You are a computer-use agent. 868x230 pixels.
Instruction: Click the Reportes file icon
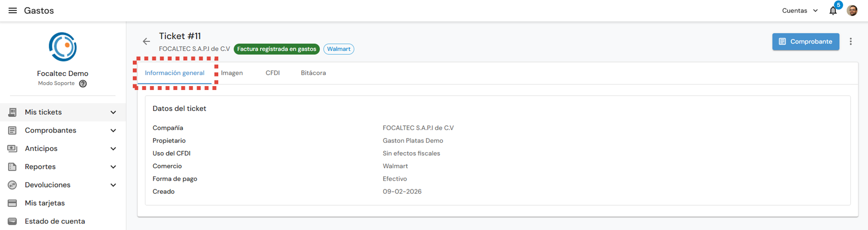[x=12, y=167]
